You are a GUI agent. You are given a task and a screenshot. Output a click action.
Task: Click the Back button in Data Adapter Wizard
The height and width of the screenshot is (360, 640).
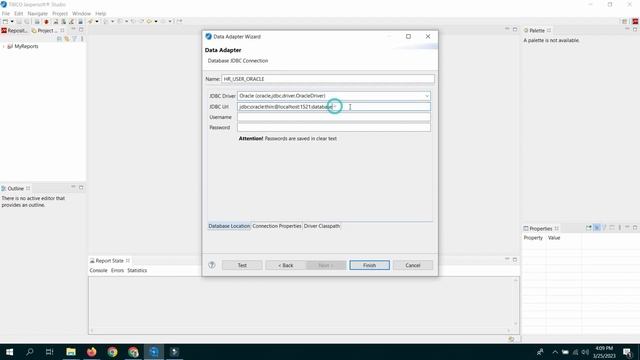(285, 265)
